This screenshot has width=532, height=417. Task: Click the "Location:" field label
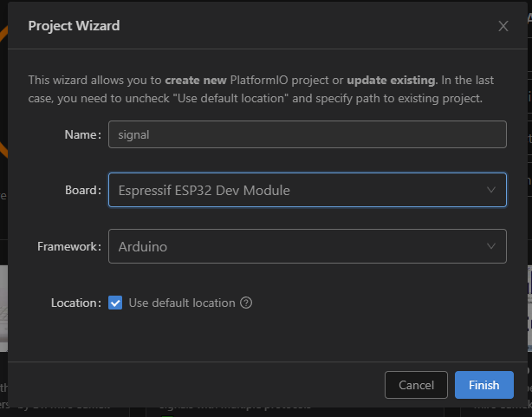(x=76, y=303)
